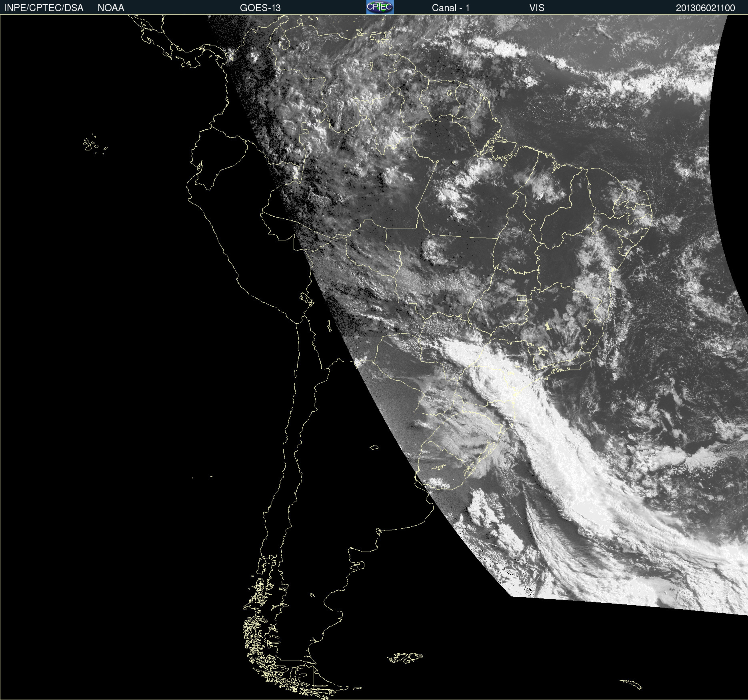Click the GOES-13 satellite label

pos(260,8)
